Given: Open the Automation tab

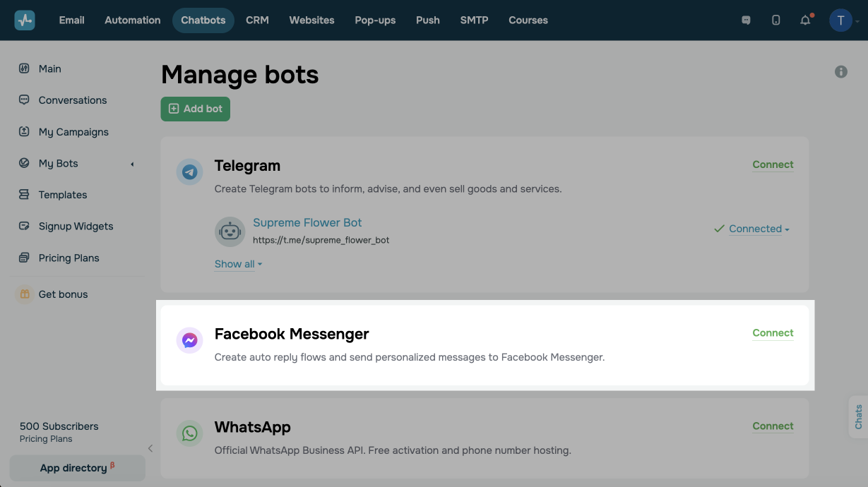Looking at the screenshot, I should (x=133, y=20).
